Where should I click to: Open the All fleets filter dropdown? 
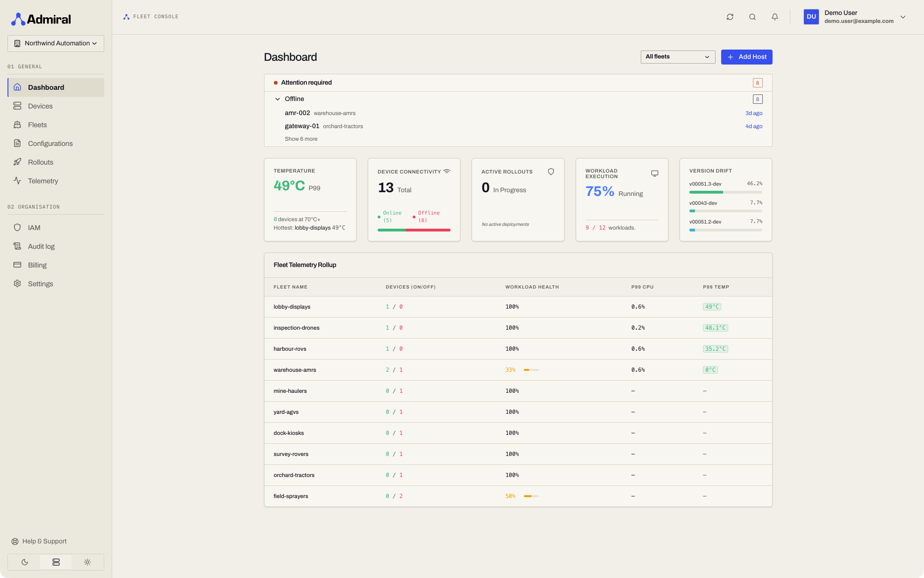point(678,57)
